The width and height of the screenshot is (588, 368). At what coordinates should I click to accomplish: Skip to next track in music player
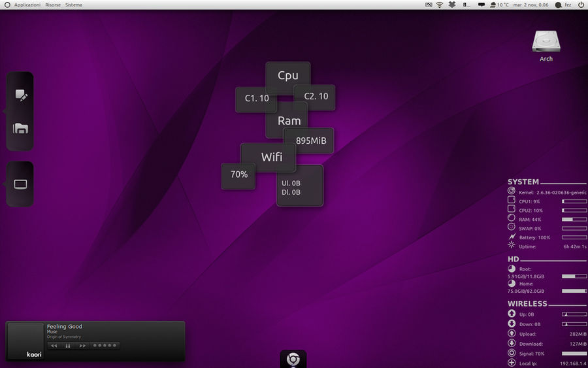tap(82, 346)
